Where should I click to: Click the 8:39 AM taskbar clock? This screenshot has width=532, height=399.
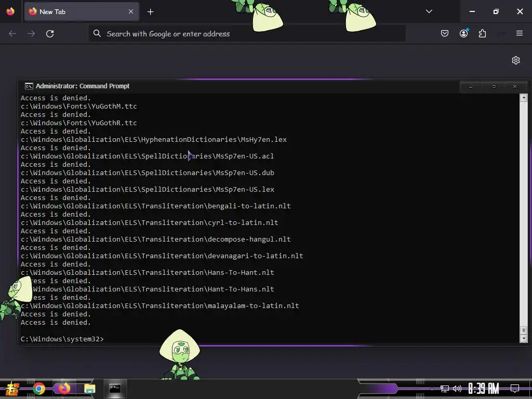[x=484, y=389]
